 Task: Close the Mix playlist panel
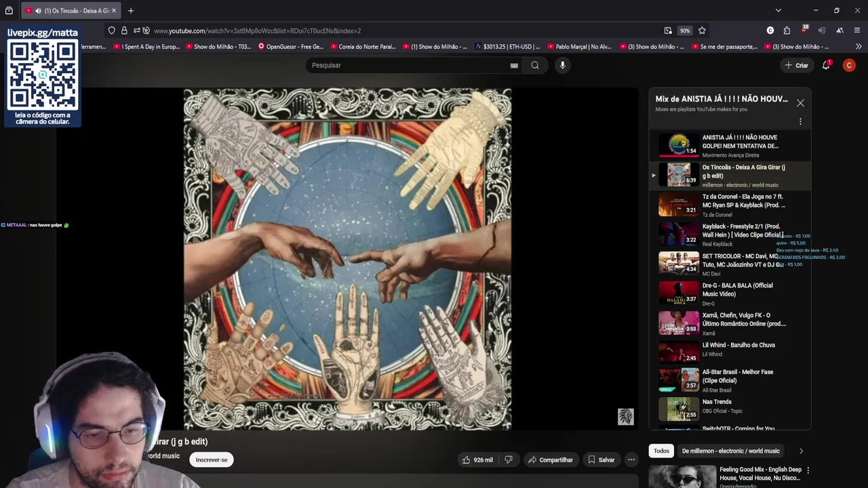(800, 103)
